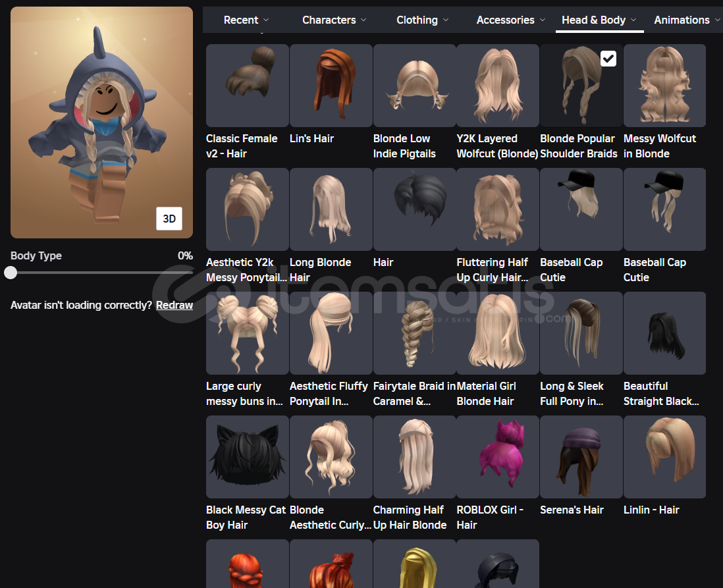The height and width of the screenshot is (588, 723).
Task: Select the Classic Female v2 Hair item
Action: pos(247,86)
